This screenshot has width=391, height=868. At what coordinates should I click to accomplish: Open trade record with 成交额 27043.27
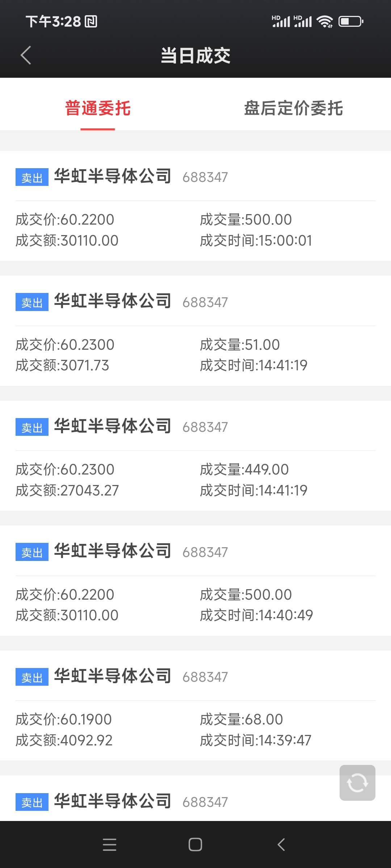(195, 456)
